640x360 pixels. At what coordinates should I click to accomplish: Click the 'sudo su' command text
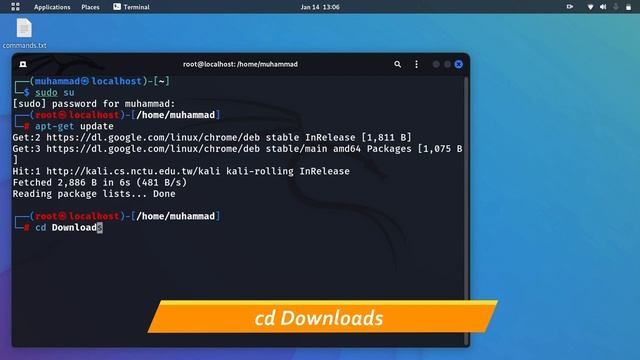coord(55,93)
